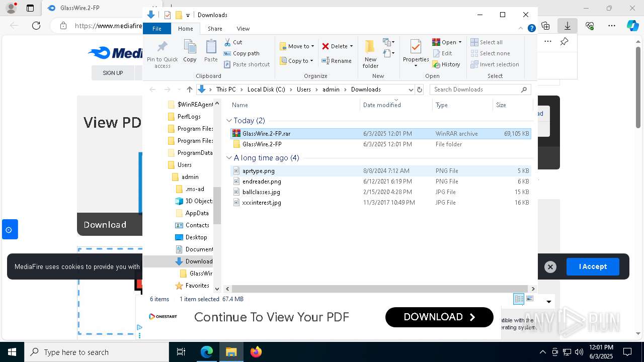Click the Up one level arrow
The width and height of the screenshot is (644, 362).
[x=189, y=89]
